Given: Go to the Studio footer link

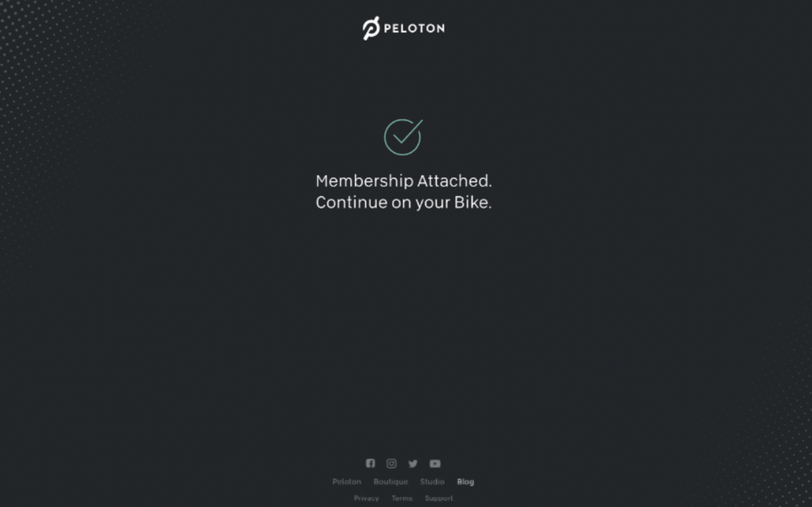Looking at the screenshot, I should click(x=432, y=482).
